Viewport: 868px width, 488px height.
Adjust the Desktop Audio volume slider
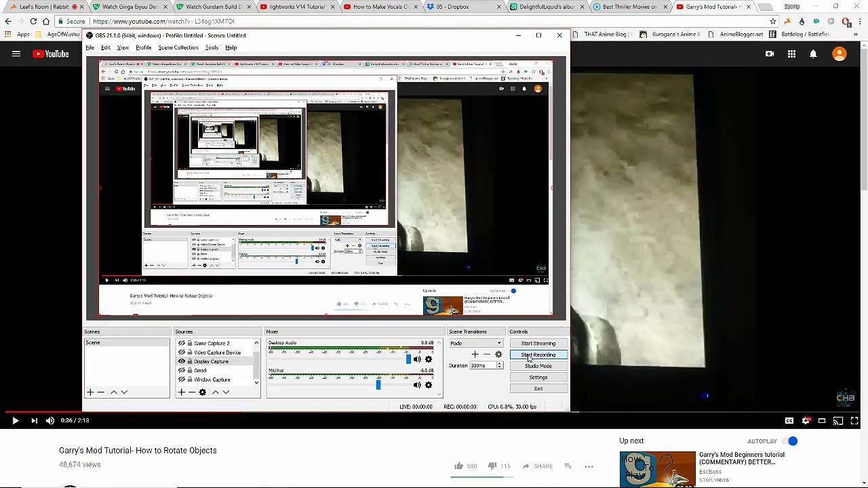click(x=408, y=359)
